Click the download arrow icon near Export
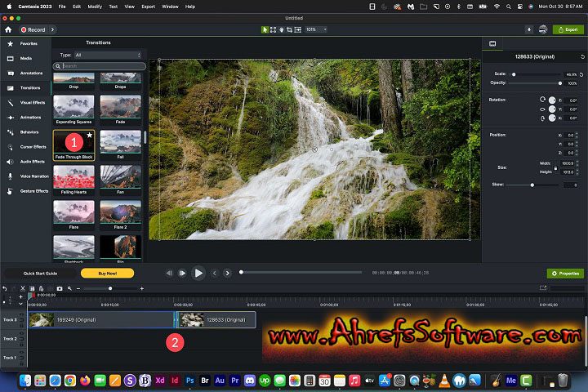 (528, 29)
